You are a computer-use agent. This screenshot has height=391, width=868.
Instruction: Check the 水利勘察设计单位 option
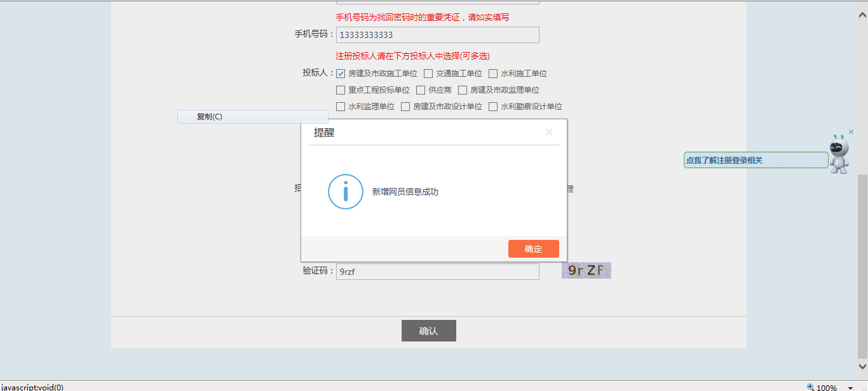point(493,107)
